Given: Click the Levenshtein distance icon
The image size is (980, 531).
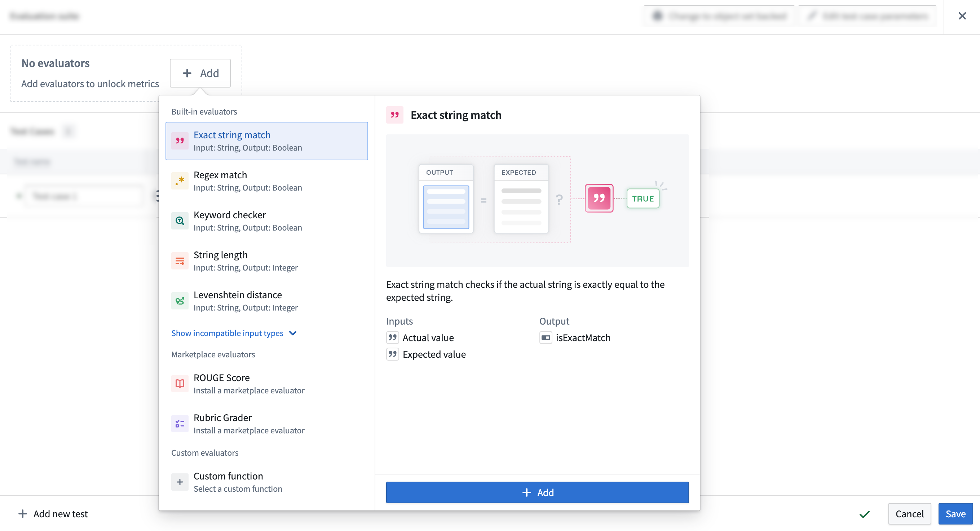Looking at the screenshot, I should [x=180, y=301].
